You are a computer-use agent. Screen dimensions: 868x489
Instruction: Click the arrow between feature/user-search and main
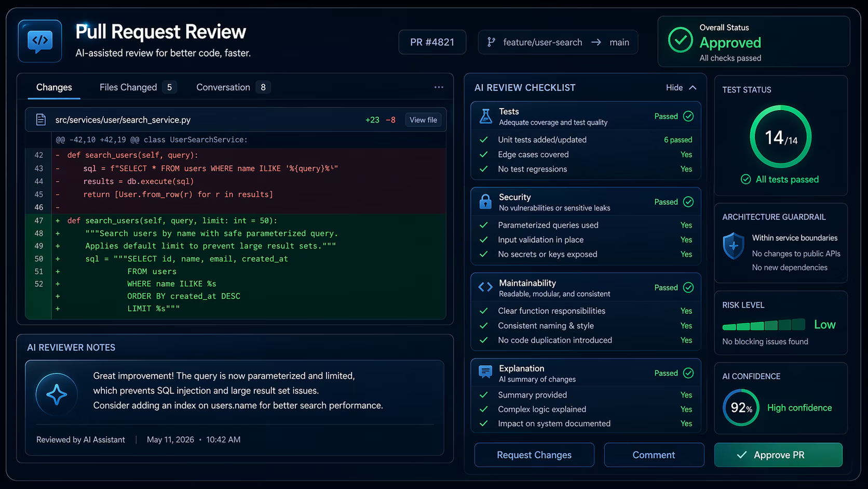(x=596, y=42)
